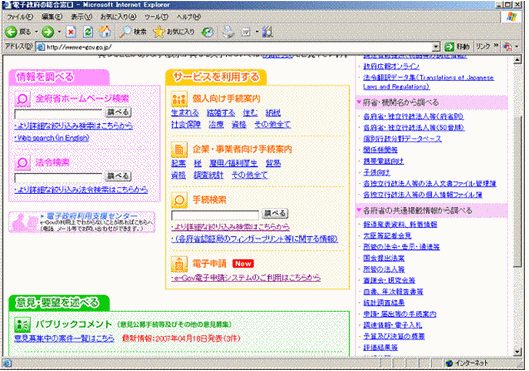Refresh the page using the toolbar icon
The image size is (529, 371).
(x=88, y=32)
